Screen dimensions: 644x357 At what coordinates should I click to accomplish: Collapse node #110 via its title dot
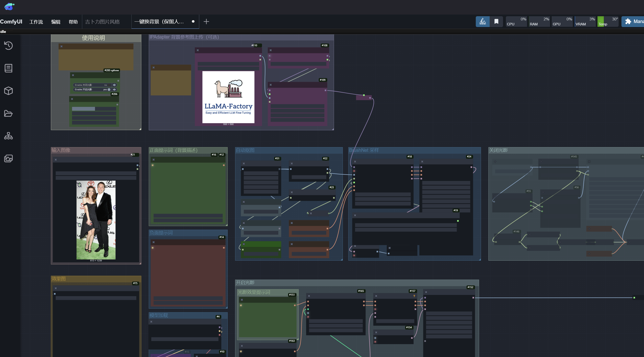point(198,50)
